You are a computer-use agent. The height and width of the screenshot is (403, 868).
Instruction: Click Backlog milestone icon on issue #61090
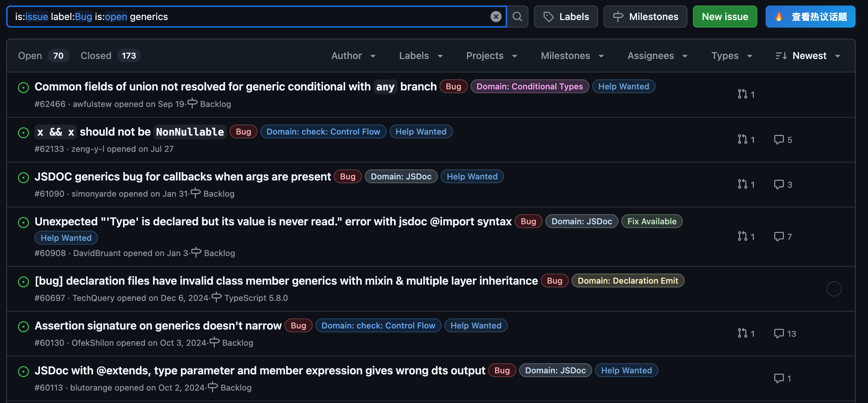coord(195,193)
